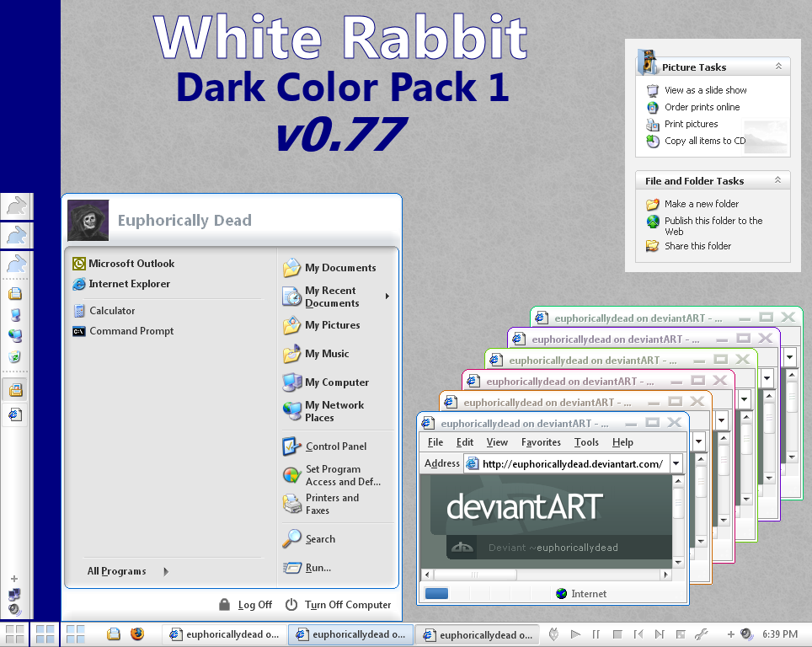Open Command Prompt entry
812x647 pixels.
[x=123, y=331]
